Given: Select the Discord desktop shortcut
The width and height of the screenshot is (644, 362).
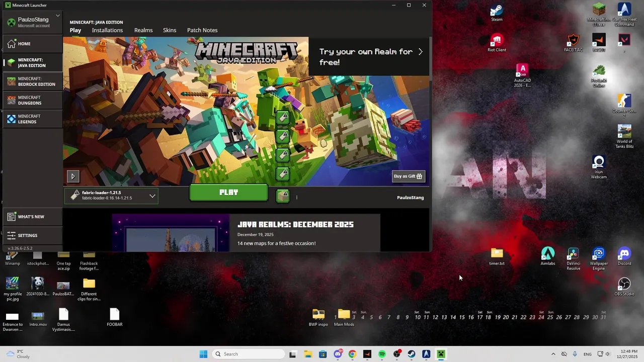Looking at the screenshot, I should [x=624, y=257].
